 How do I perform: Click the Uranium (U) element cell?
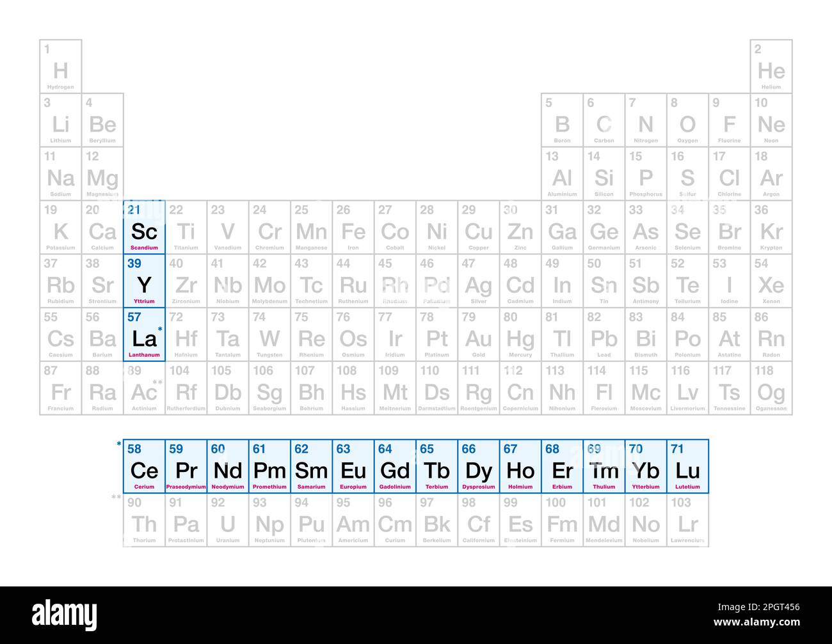point(228,521)
